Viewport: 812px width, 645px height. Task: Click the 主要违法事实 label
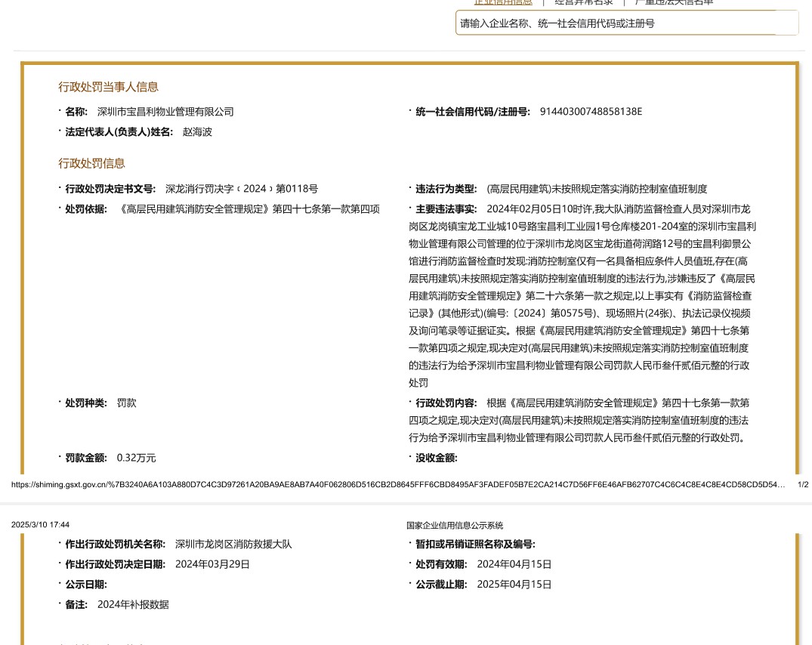point(446,209)
